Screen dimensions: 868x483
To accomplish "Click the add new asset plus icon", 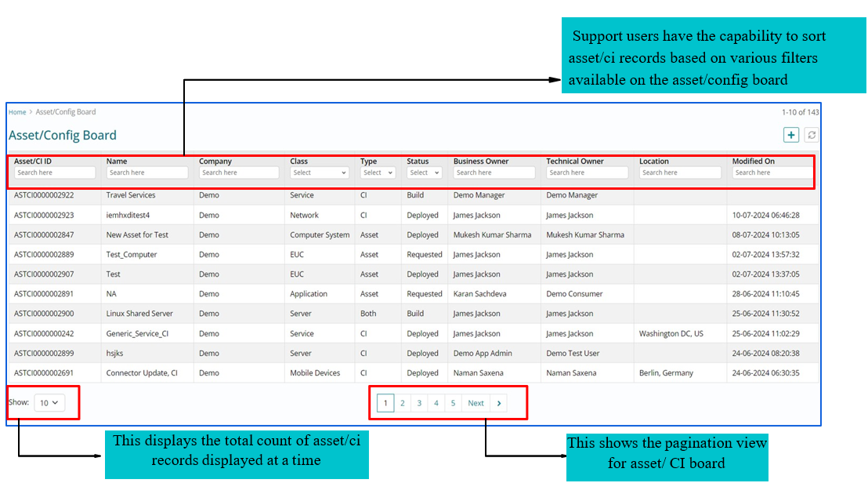I will 791,135.
